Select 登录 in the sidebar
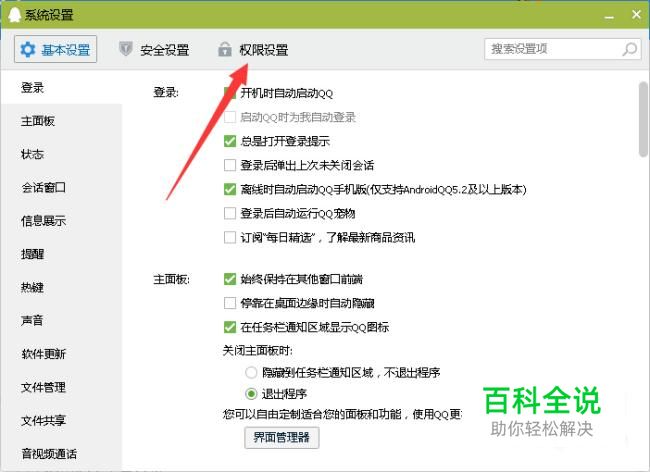Image resolution: width=650 pixels, height=472 pixels. 61,87
